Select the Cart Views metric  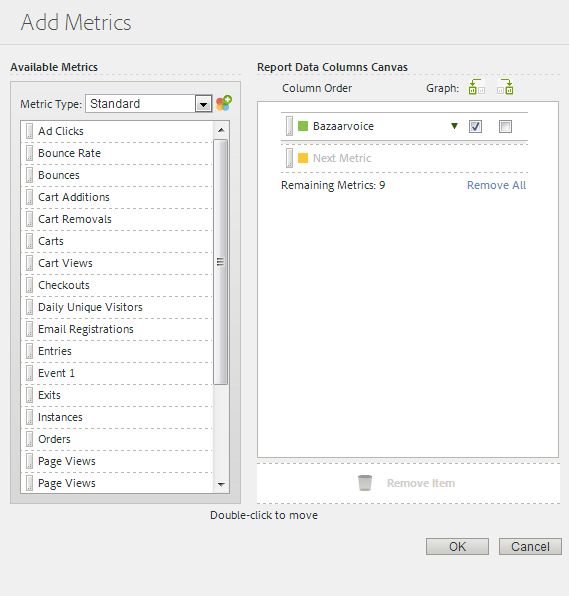(65, 263)
